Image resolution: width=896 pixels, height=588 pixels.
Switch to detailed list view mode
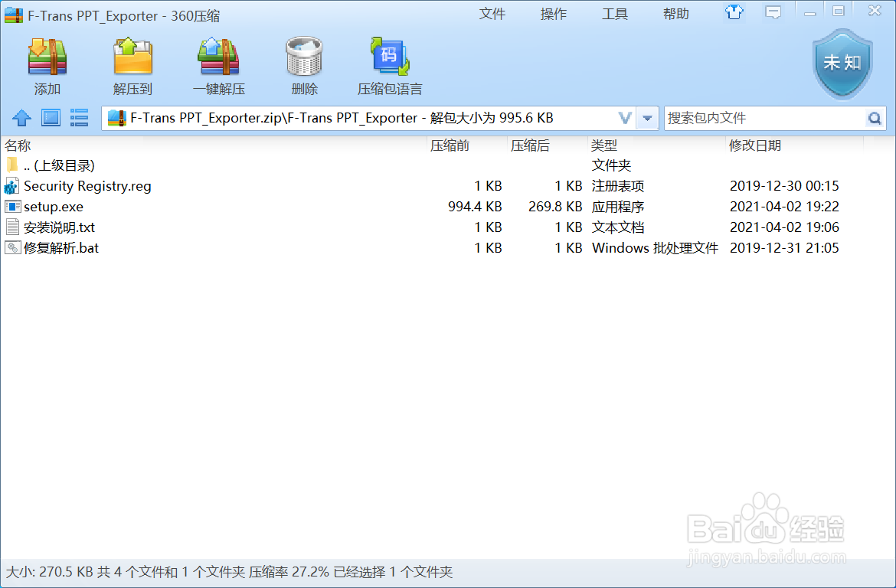[x=79, y=118]
